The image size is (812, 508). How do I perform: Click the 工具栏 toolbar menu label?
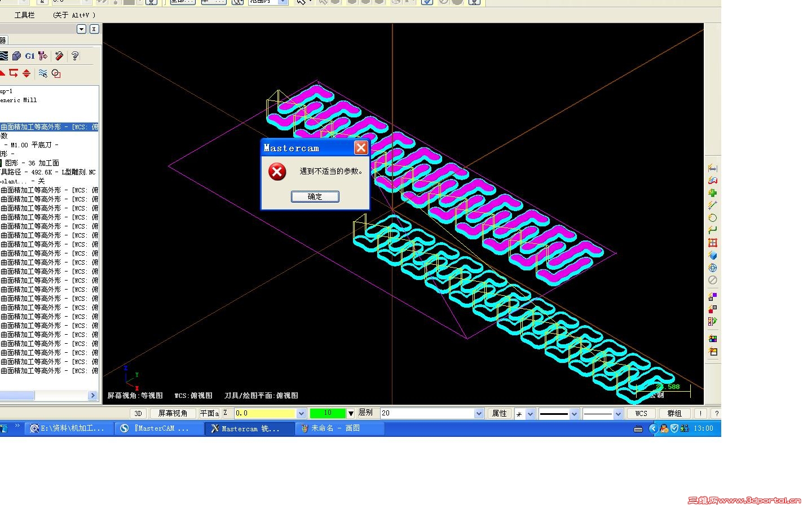click(x=25, y=15)
